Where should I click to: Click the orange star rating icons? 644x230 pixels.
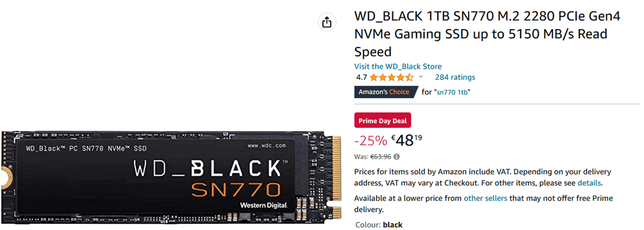pos(391,78)
